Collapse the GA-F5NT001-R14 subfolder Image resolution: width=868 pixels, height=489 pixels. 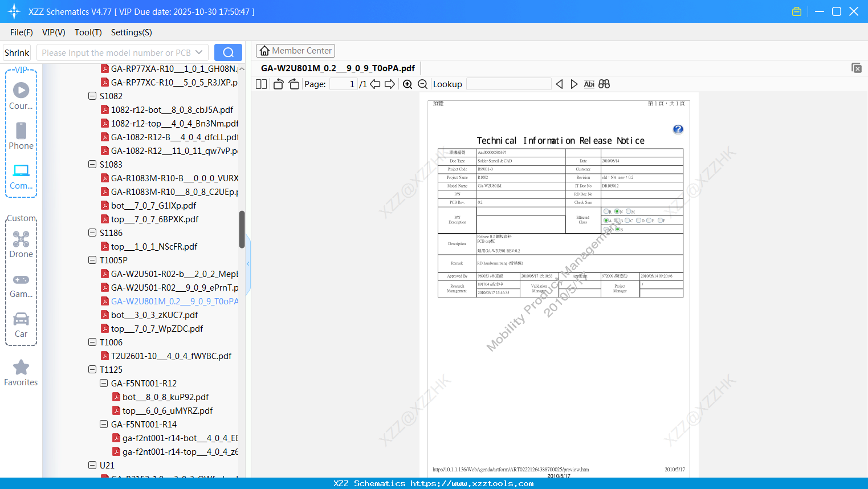point(104,424)
